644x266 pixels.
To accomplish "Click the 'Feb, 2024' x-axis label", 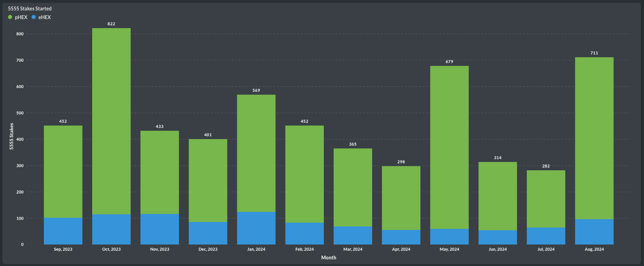I will (x=304, y=249).
